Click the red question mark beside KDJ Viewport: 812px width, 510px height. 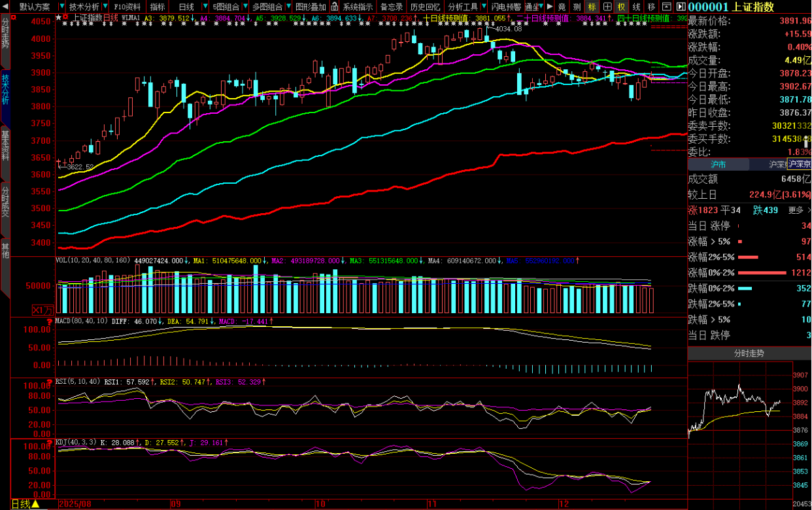[x=50, y=442]
